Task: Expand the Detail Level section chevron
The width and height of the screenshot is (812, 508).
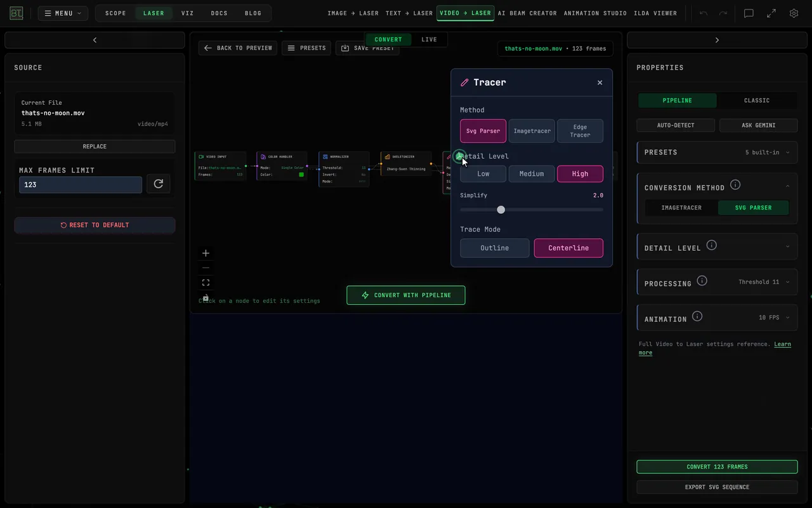Action: pyautogui.click(x=788, y=246)
